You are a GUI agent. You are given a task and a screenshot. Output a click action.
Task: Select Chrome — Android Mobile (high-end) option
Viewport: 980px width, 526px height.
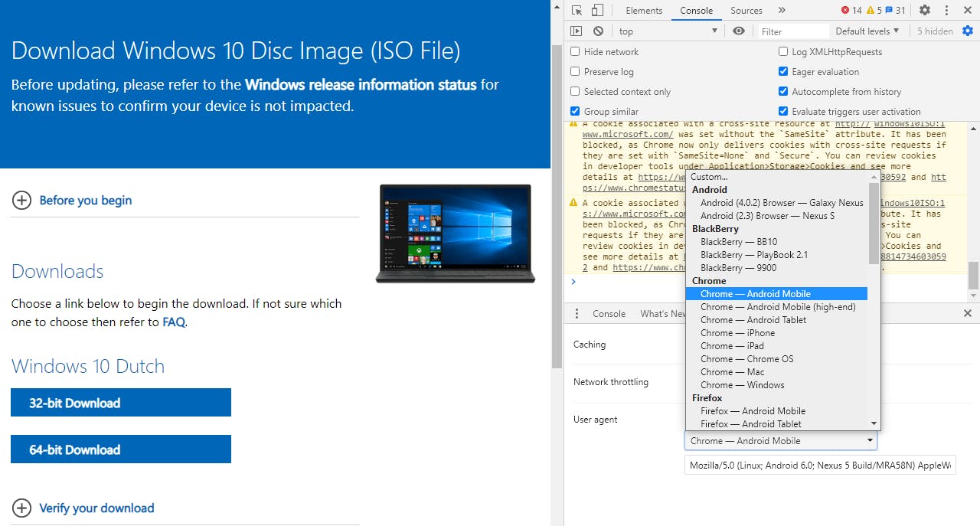click(776, 307)
